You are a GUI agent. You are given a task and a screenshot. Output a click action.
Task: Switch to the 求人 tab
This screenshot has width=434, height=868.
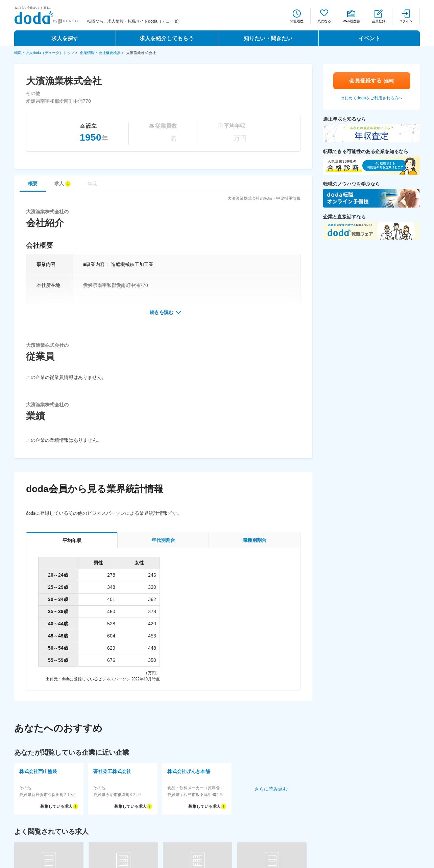tap(62, 184)
